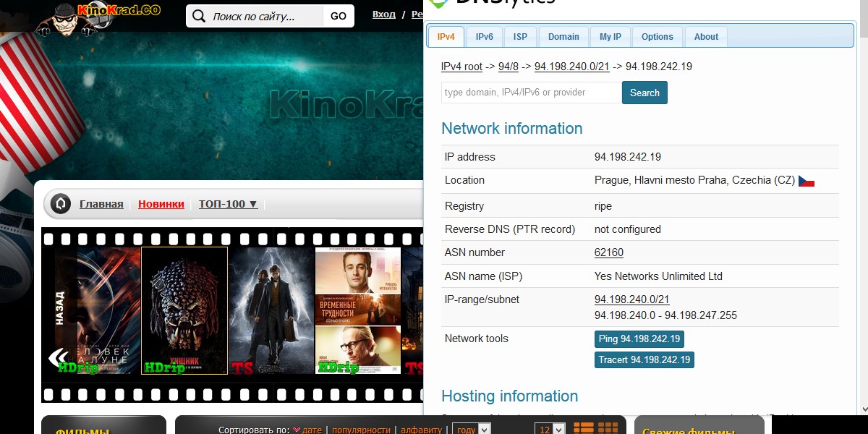This screenshot has height=434, width=868.
Task: Click the magnifier icon in site search
Action: click(199, 16)
